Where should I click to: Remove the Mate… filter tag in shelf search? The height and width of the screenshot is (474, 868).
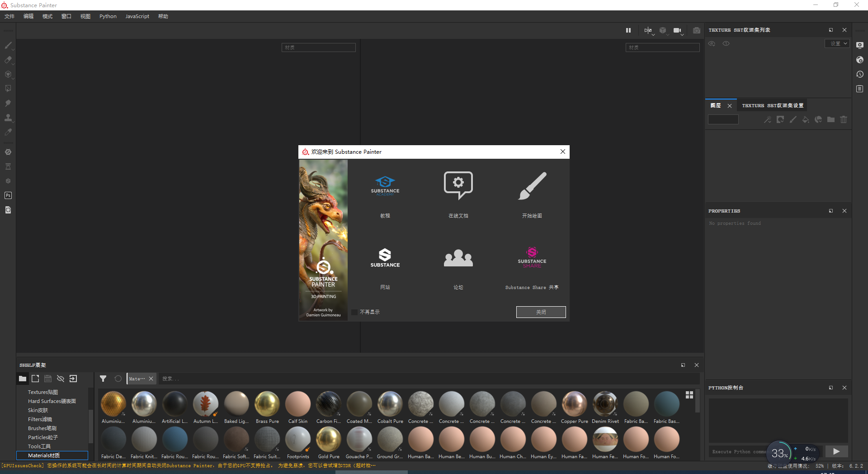[151, 379]
